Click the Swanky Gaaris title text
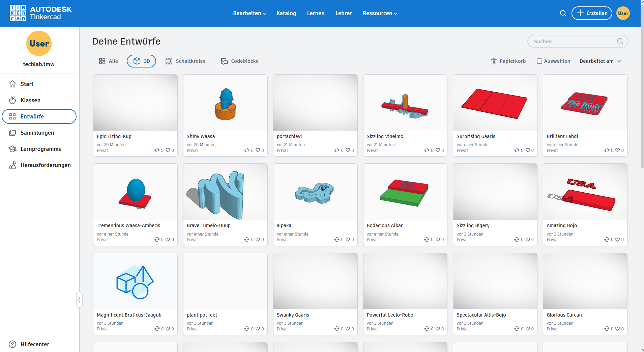 point(293,315)
